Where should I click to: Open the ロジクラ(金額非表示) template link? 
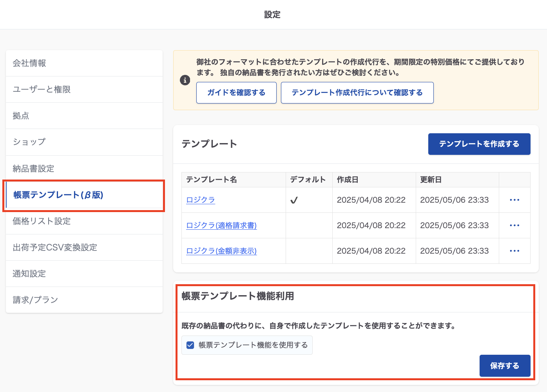point(221,251)
